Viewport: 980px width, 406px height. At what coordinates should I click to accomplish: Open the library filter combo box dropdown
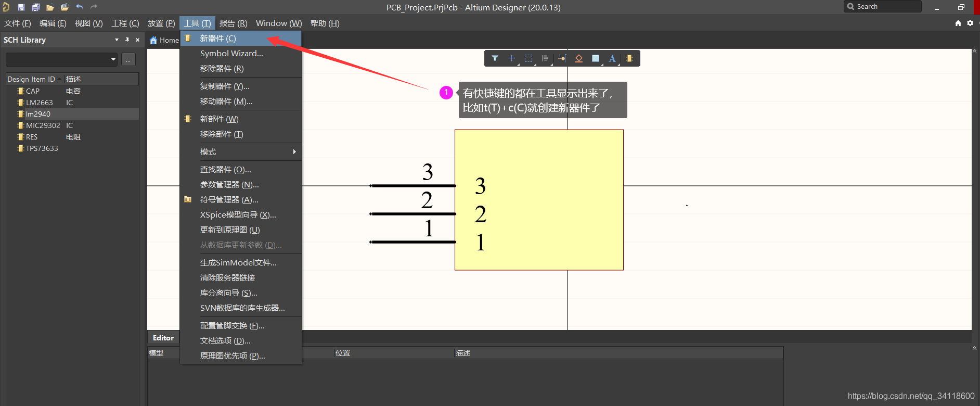(x=113, y=59)
